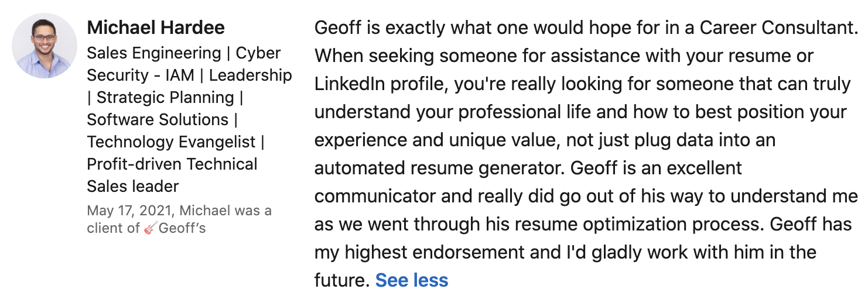868x296 pixels.
Task: Click the 'May 17, 2021' date text
Action: click(x=131, y=211)
